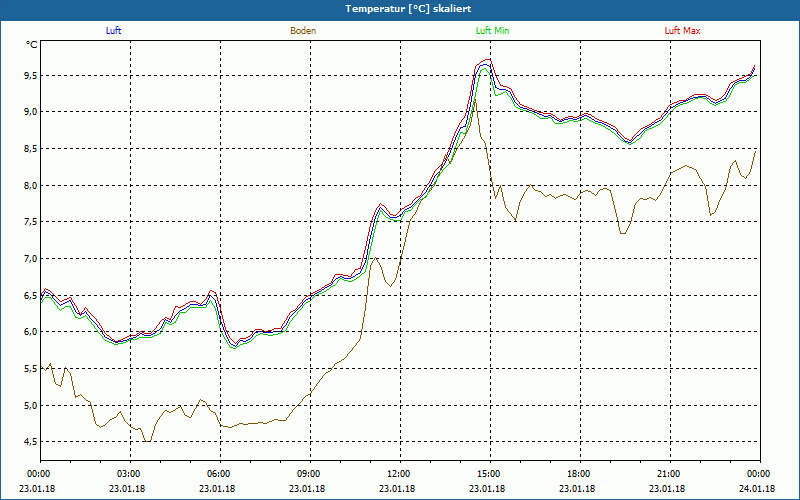The width and height of the screenshot is (800, 500).
Task: Click the green Luft Min legend label
Action: [x=492, y=31]
